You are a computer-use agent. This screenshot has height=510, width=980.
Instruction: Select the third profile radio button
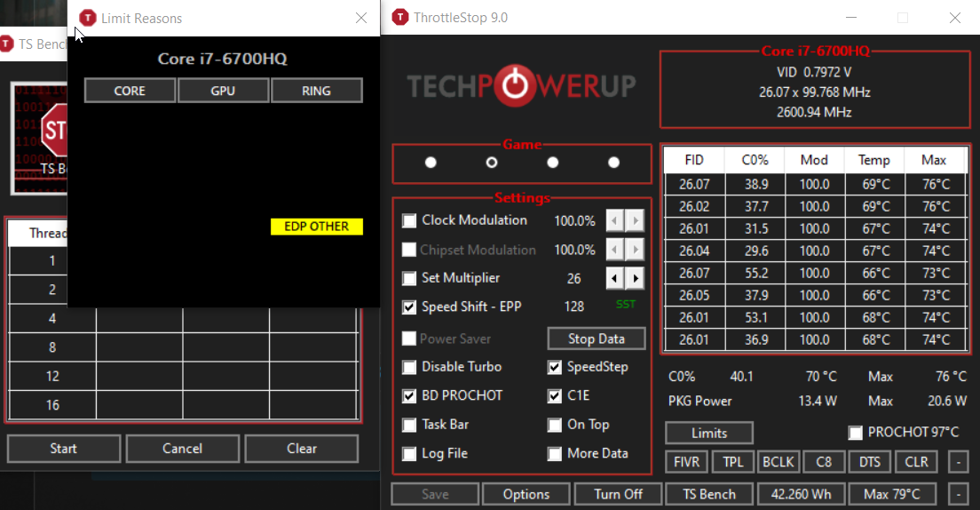[552, 163]
